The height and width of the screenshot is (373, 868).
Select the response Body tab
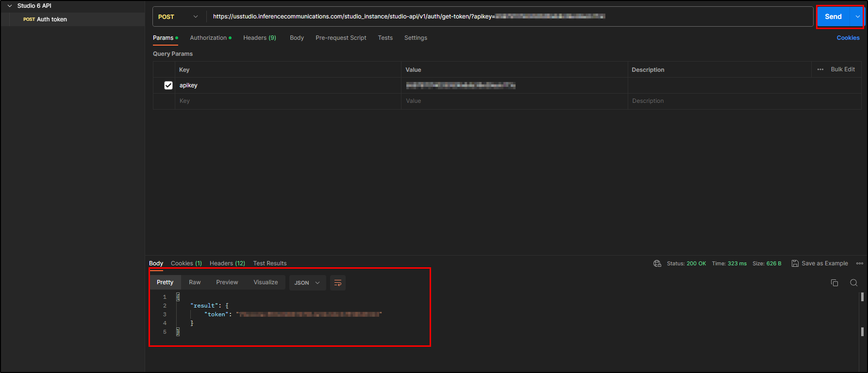point(156,263)
